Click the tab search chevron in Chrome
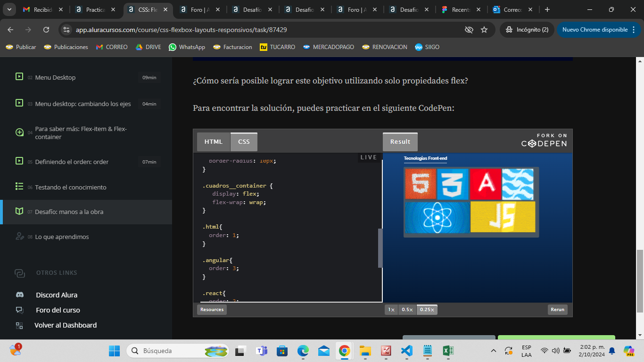644x362 pixels. (x=9, y=9)
